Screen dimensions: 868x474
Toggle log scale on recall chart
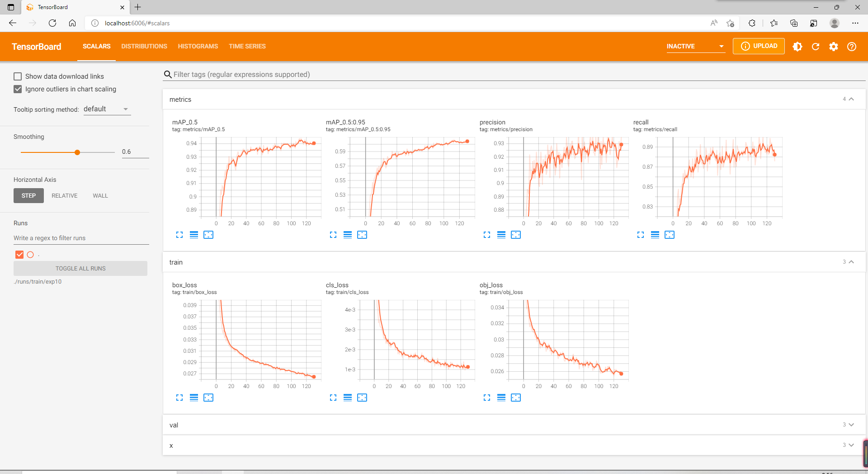tap(655, 235)
